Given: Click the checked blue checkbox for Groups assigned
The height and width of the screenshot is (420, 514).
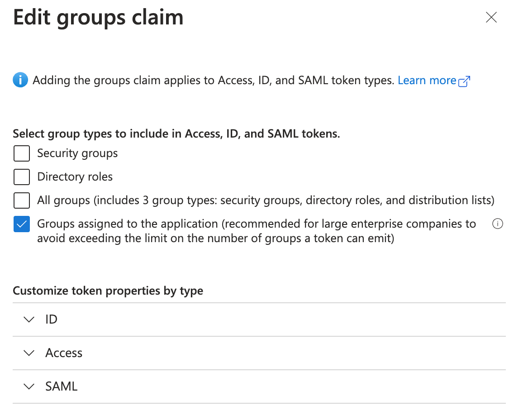Looking at the screenshot, I should click(21, 224).
